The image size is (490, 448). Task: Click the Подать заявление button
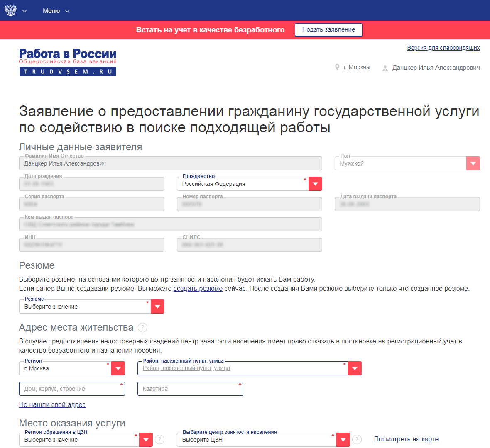coord(328,29)
